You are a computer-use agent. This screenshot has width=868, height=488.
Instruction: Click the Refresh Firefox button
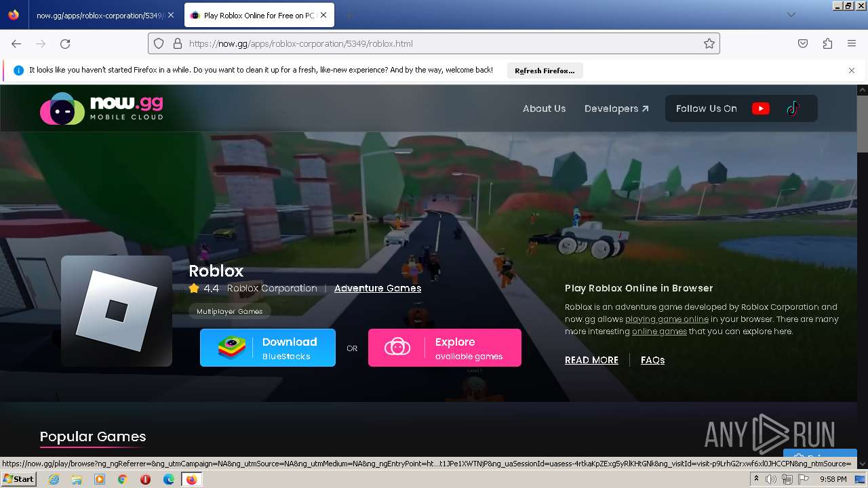545,70
